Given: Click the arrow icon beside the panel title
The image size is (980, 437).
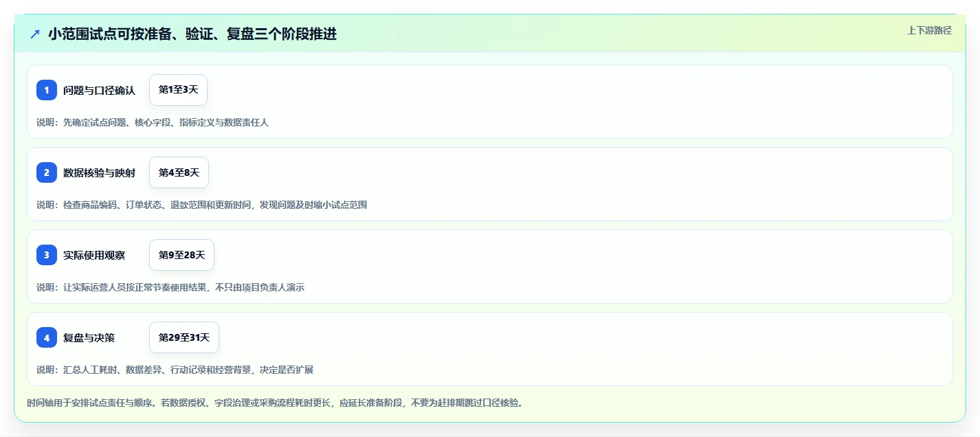Looking at the screenshot, I should click(35, 34).
